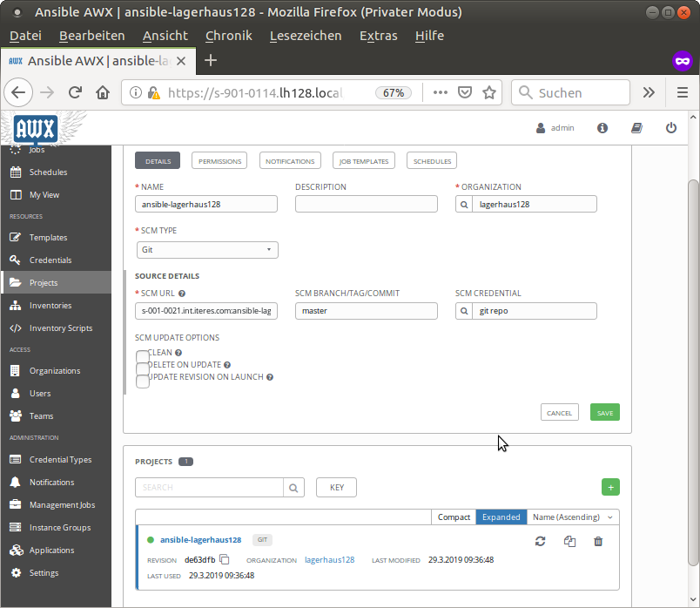The width and height of the screenshot is (700, 608).
Task: Bookmark this page with the star
Action: (x=489, y=92)
